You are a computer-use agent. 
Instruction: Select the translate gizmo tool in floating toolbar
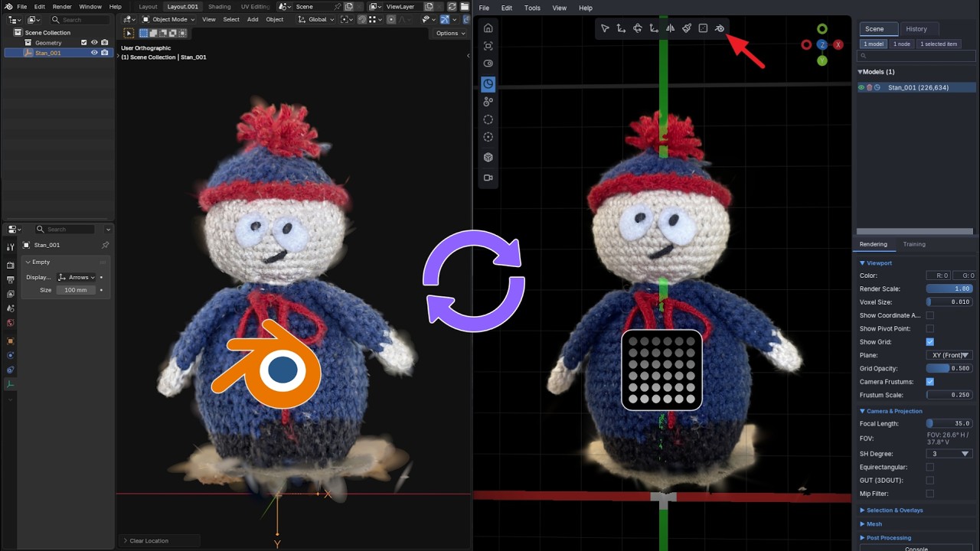[621, 28]
